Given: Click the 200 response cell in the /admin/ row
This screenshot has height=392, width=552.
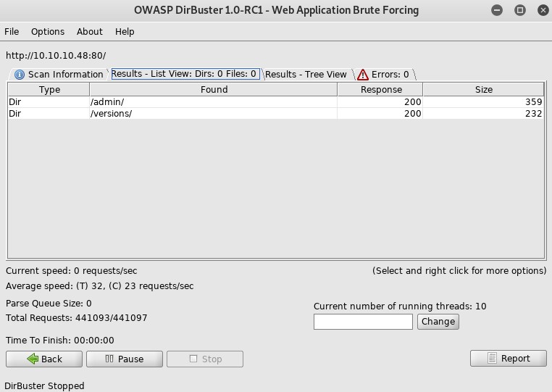Looking at the screenshot, I should [380, 101].
